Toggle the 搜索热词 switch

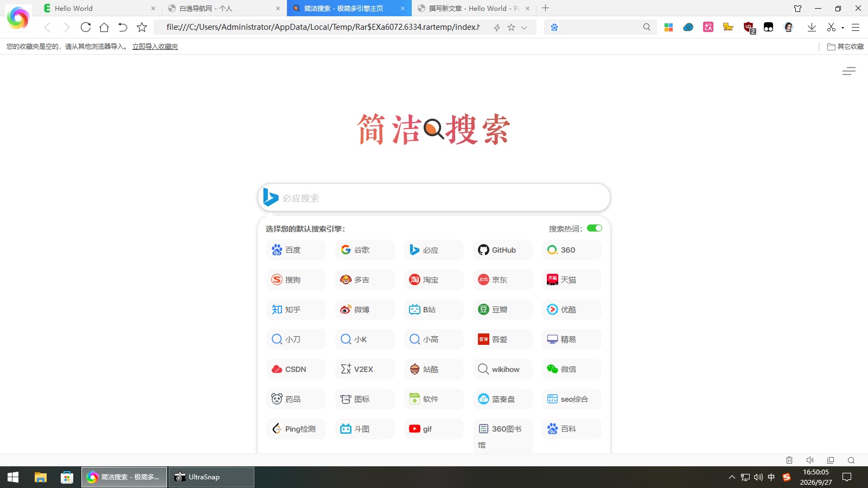(595, 228)
